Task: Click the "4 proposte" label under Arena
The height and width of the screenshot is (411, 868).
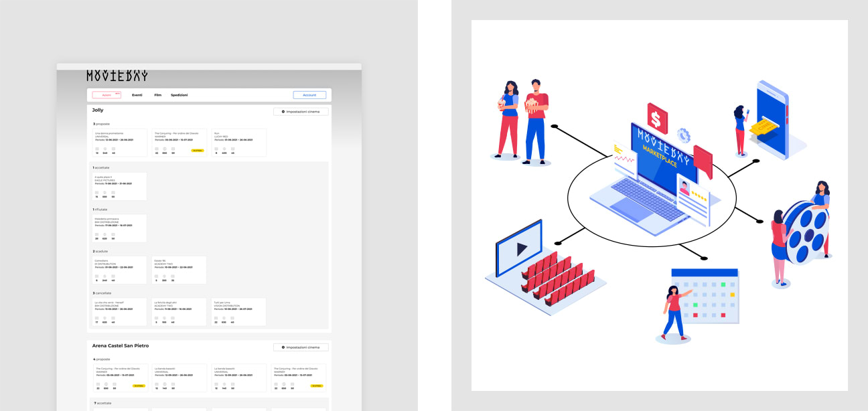Action: pos(101,359)
